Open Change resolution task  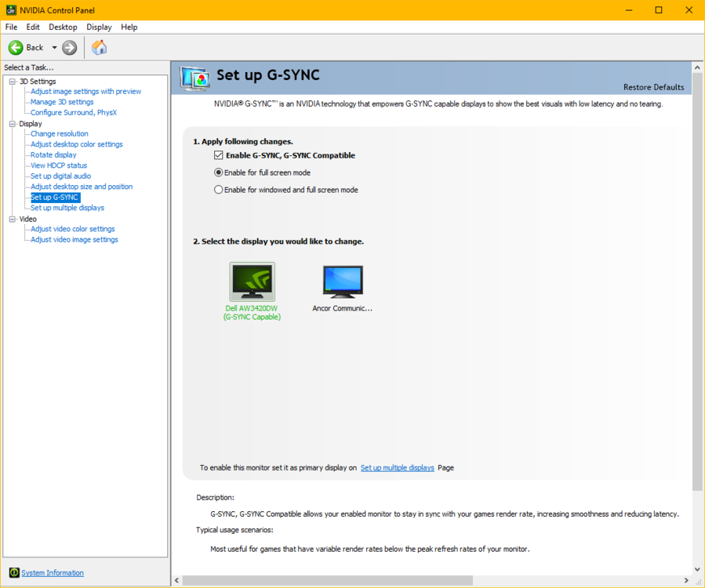tap(60, 133)
